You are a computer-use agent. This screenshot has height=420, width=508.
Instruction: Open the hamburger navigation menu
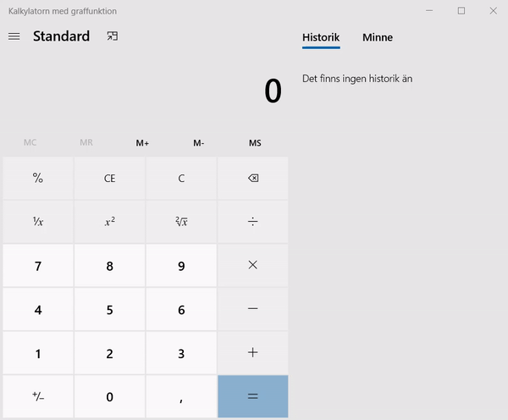click(x=14, y=36)
